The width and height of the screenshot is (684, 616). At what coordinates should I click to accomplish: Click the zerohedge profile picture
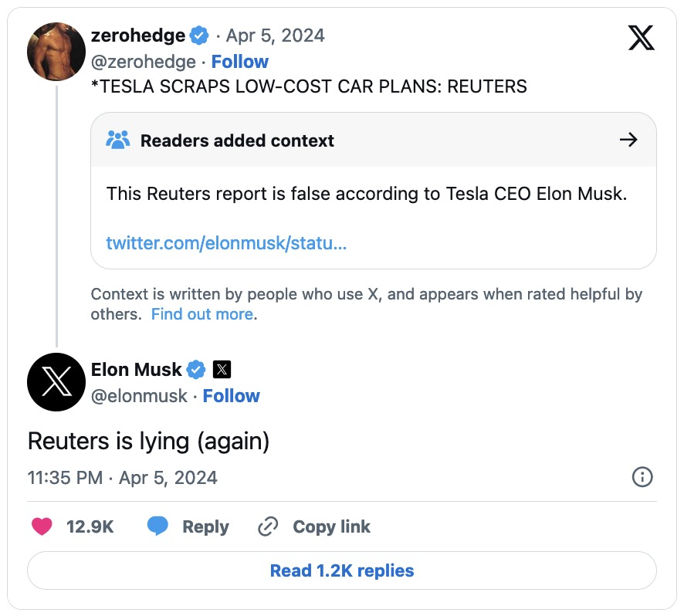point(56,52)
